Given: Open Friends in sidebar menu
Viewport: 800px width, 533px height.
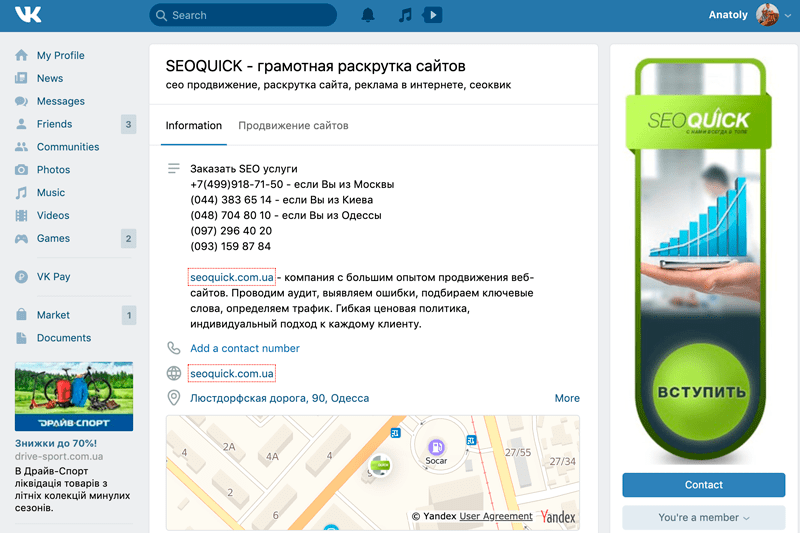Looking at the screenshot, I should click(x=54, y=124).
